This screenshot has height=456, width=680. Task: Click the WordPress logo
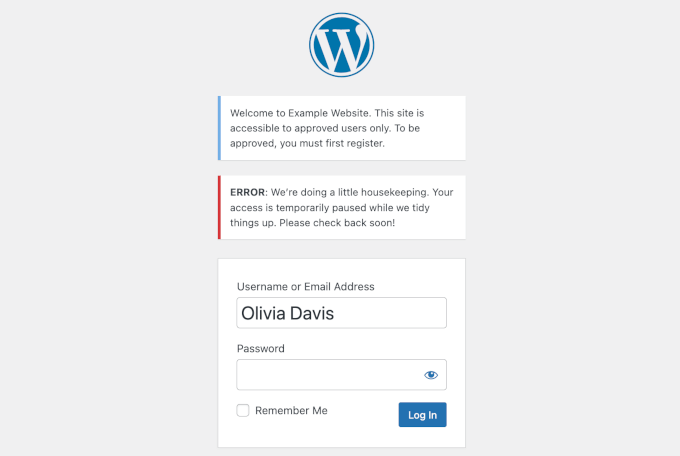point(341,45)
